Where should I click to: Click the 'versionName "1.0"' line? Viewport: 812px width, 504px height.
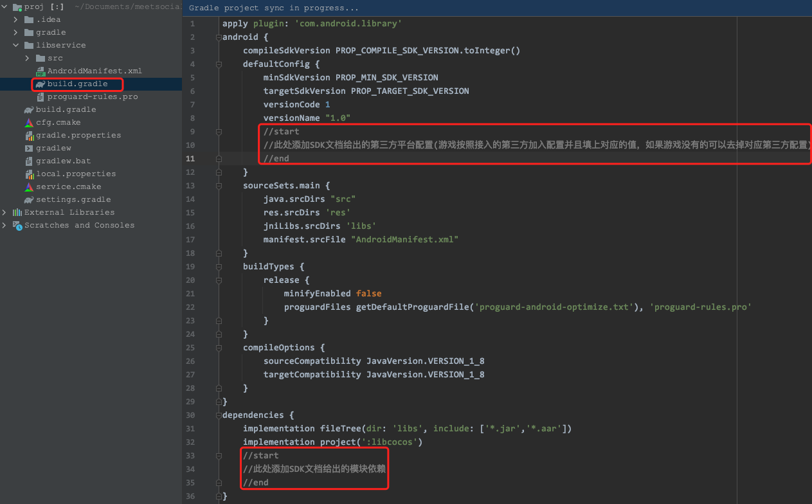(307, 118)
